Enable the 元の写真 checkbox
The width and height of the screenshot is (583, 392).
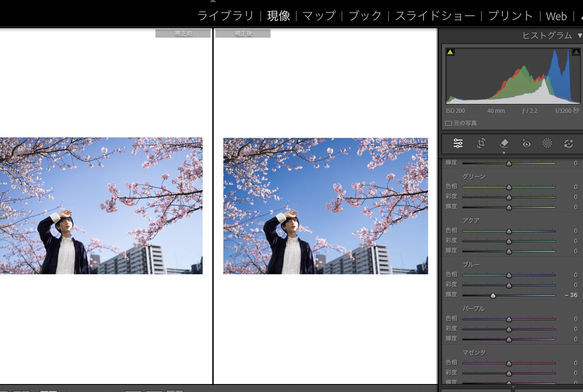pyautogui.click(x=449, y=123)
